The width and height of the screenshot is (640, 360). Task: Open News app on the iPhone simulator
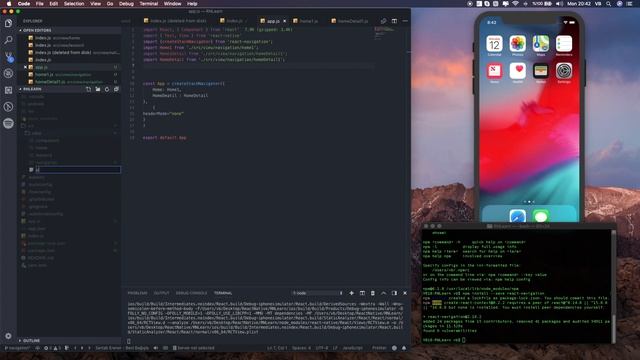pyautogui.click(x=494, y=71)
